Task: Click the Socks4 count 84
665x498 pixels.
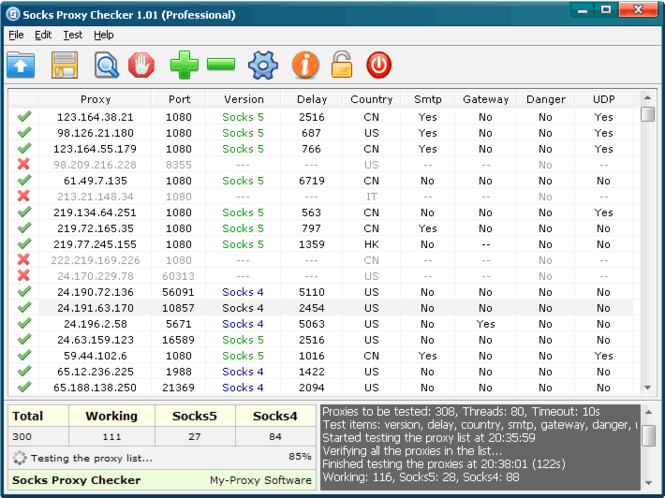Action: (275, 436)
